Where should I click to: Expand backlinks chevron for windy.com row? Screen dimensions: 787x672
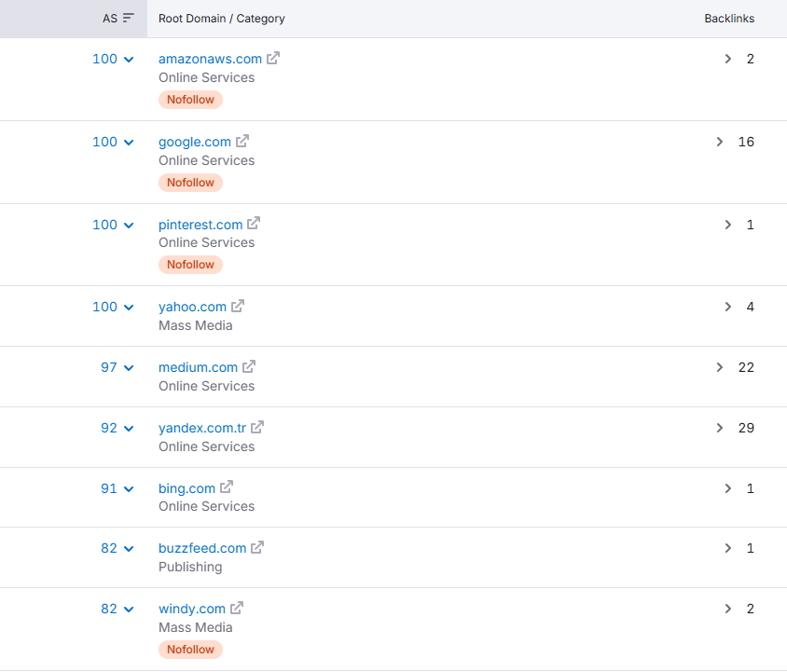(727, 609)
